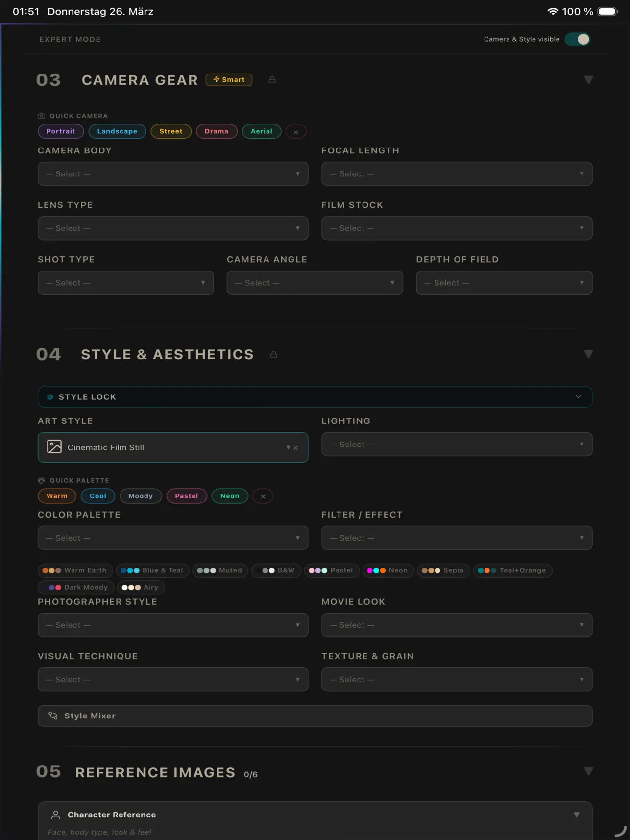The height and width of the screenshot is (840, 630).
Task: Open the Film Stock dropdown
Action: coord(457,228)
